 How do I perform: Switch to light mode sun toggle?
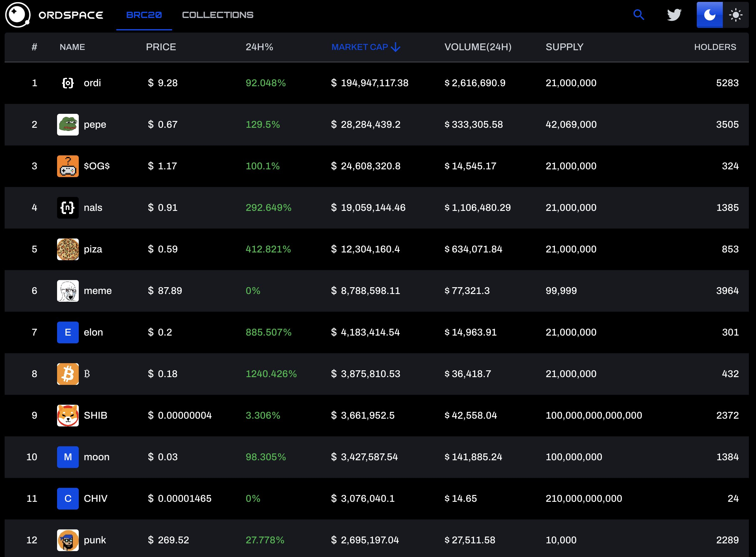736,15
